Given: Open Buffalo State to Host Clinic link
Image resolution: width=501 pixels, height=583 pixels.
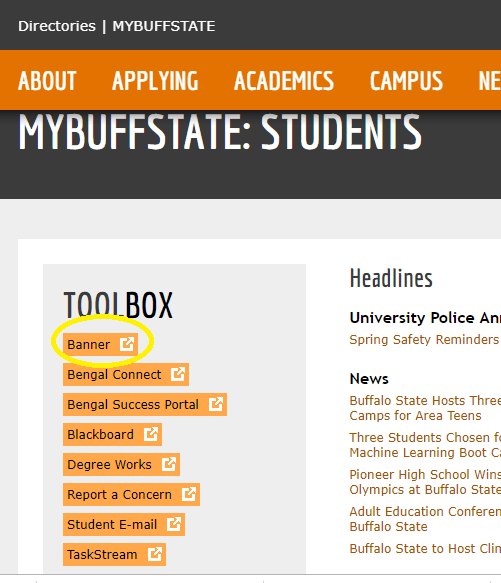Looking at the screenshot, I should click(x=425, y=548).
